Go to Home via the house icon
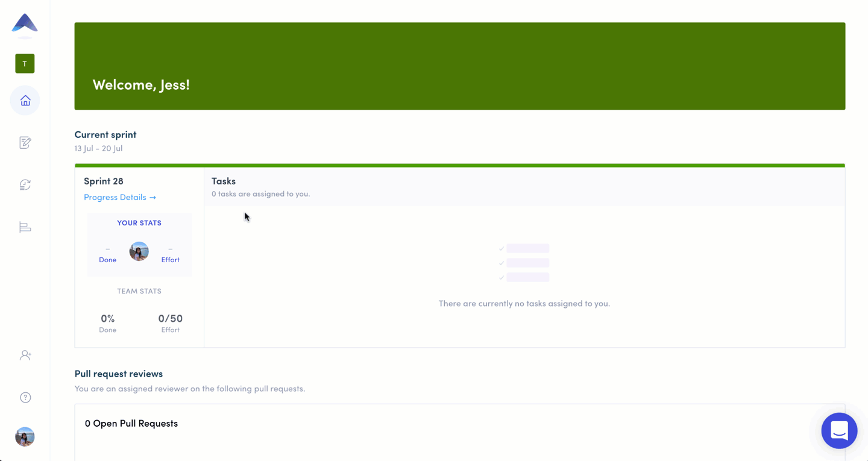The height and width of the screenshot is (461, 868). pyautogui.click(x=25, y=100)
